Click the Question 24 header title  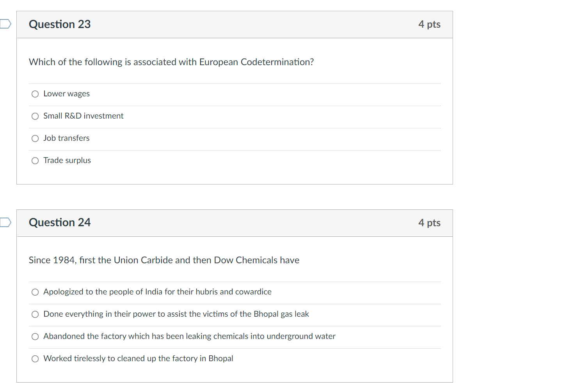59,222
